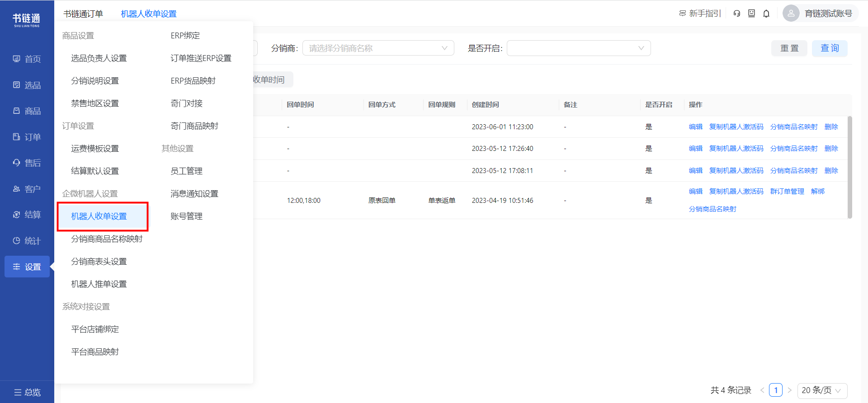Screen dimensions: 868x403
Task: Open the document icon in the top bar
Action: point(751,14)
